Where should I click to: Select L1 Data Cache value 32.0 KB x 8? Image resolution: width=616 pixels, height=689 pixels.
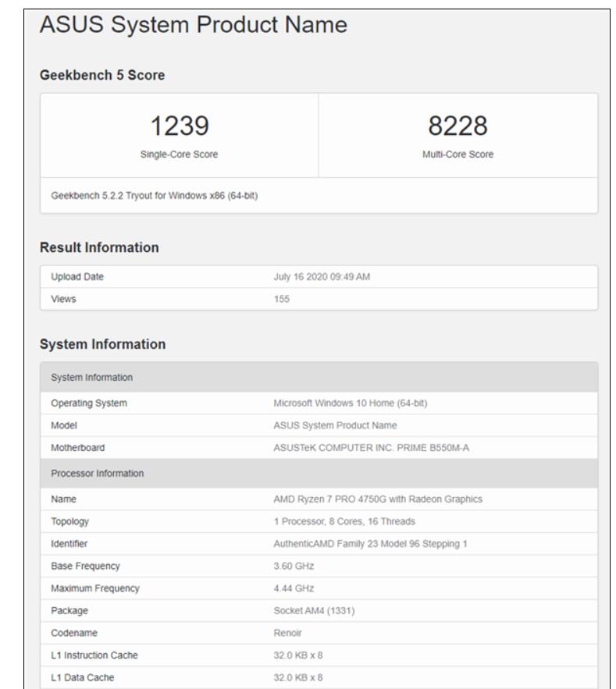[298, 677]
